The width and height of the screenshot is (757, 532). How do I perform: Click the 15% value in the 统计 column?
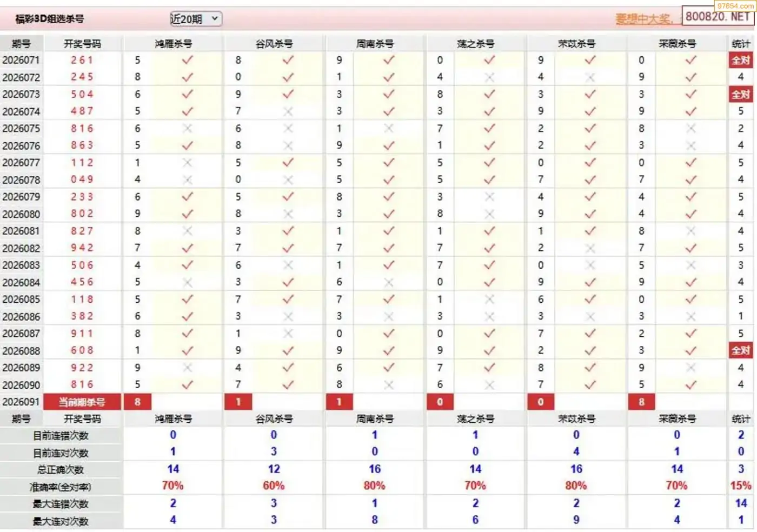pyautogui.click(x=740, y=486)
